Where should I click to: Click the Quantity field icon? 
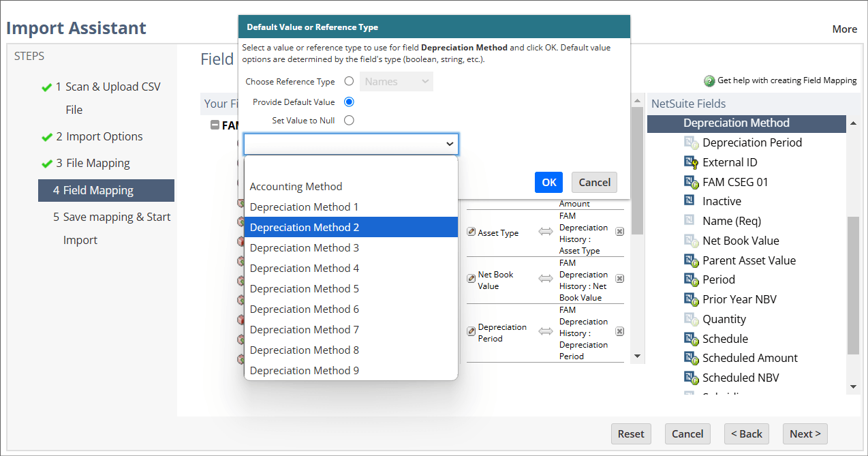point(691,319)
